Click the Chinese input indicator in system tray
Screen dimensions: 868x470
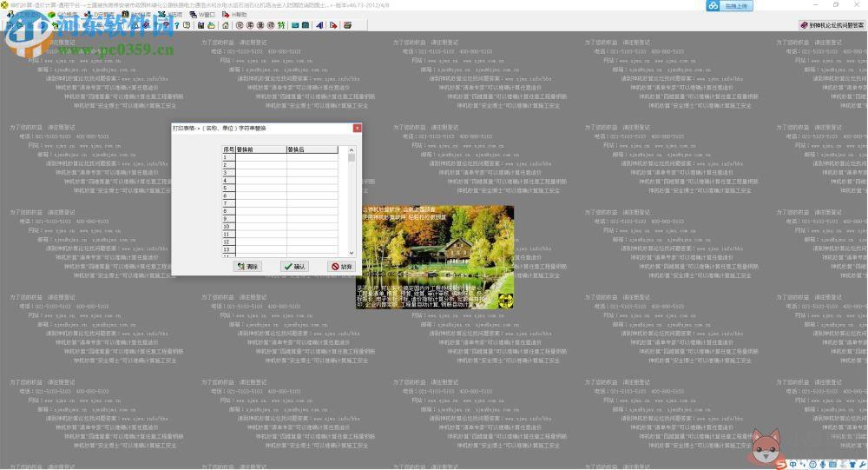792,465
